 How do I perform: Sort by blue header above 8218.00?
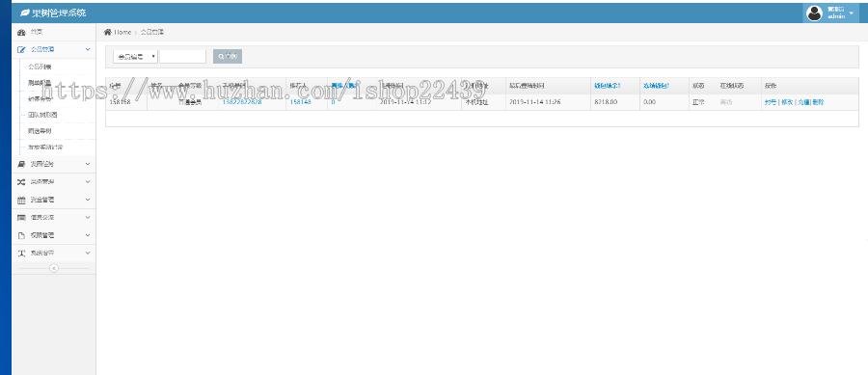coord(608,86)
